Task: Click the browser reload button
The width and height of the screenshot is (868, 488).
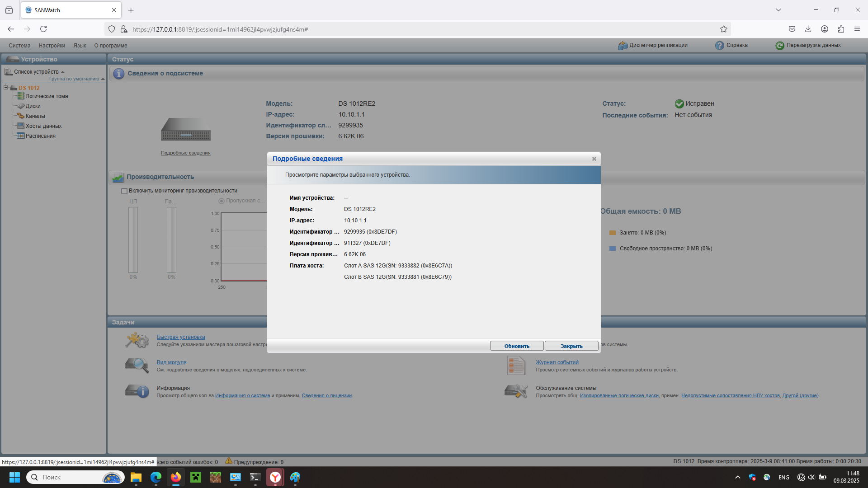Action: (x=43, y=29)
